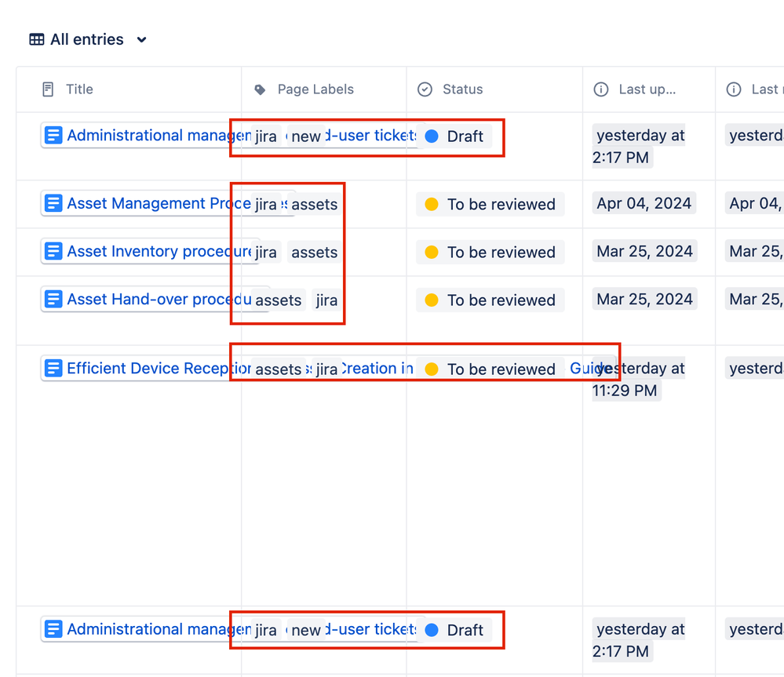Click the table grid icon beside All entries
Image resolution: width=784 pixels, height=677 pixels.
pos(37,39)
